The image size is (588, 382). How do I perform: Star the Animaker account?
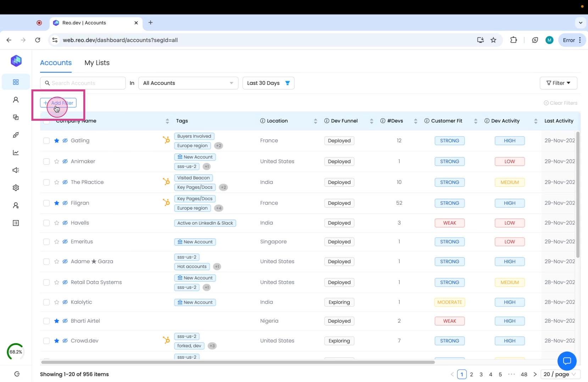[56, 162]
